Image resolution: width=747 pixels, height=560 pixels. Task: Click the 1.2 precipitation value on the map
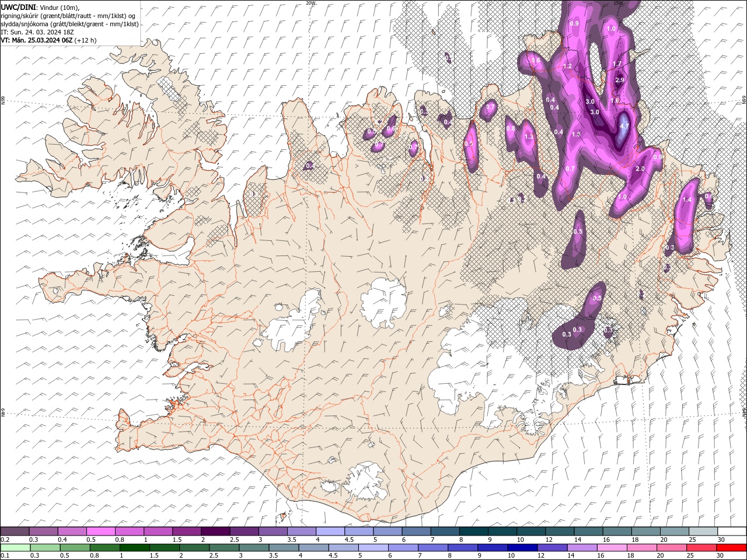click(567, 66)
